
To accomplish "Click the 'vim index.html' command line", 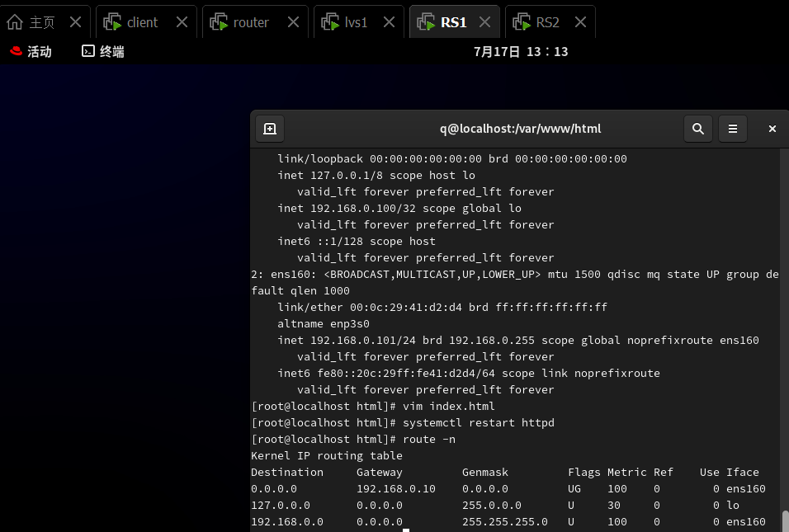I will tap(373, 407).
